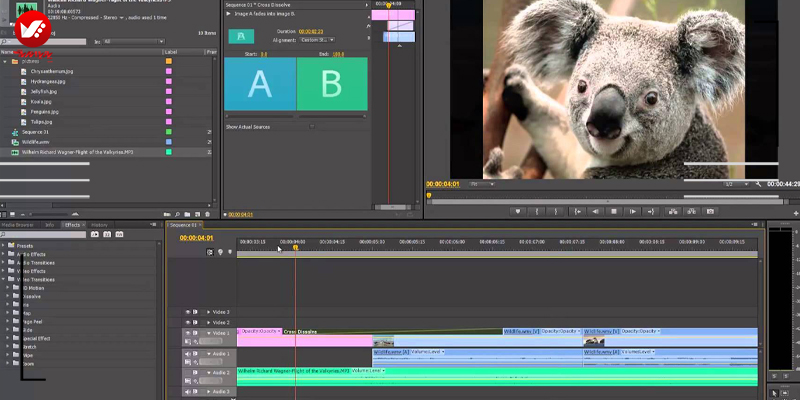The height and width of the screenshot is (400, 800).
Task: Open the In: All search filter dropdown
Action: point(134,41)
